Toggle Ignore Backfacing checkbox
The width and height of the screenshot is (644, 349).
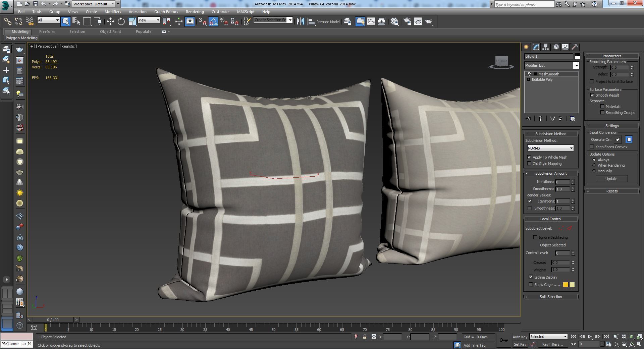[x=535, y=237]
